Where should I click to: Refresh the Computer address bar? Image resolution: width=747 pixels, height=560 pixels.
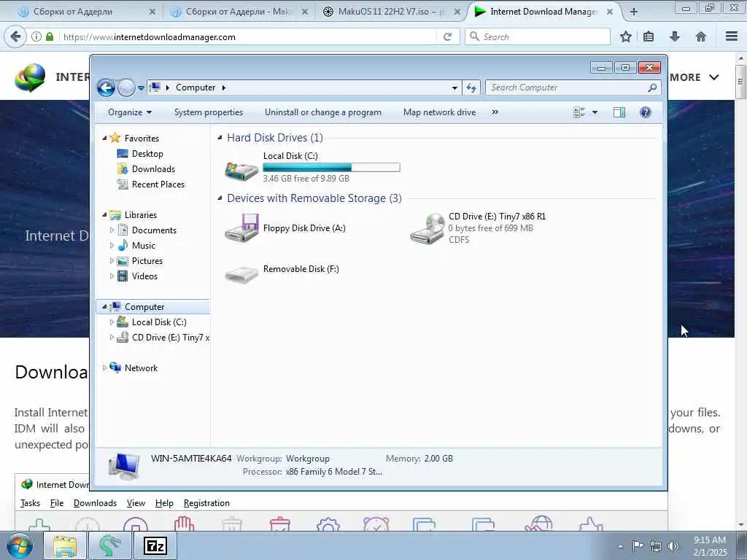click(x=471, y=87)
